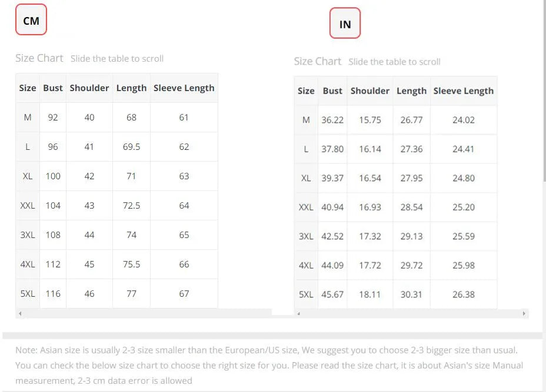Click the IN unit button
Viewport: 546px width, 392px height.
[345, 24]
